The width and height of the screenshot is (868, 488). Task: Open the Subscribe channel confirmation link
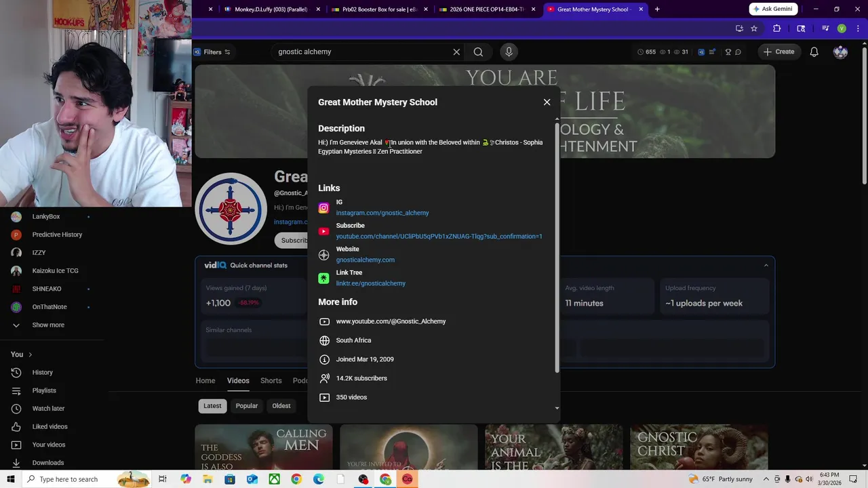click(x=439, y=237)
